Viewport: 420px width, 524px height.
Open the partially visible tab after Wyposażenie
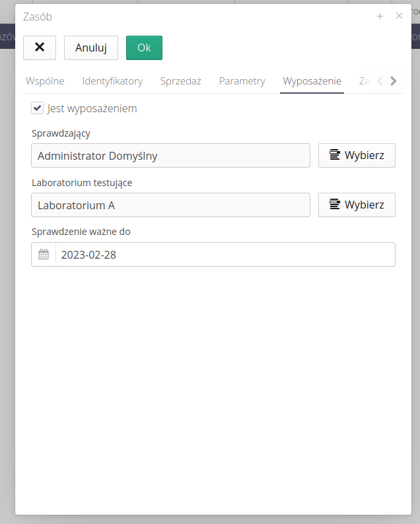363,81
